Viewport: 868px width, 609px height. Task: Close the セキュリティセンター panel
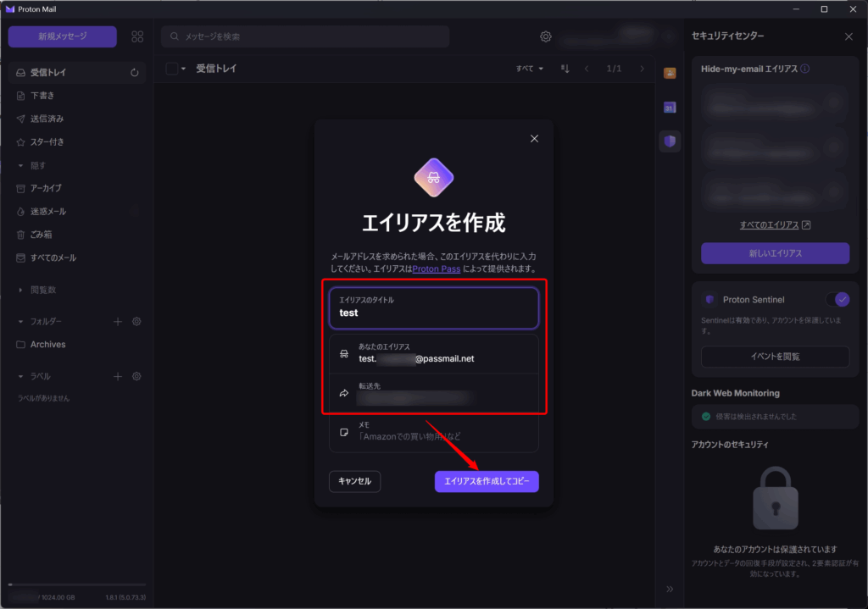[x=849, y=36]
